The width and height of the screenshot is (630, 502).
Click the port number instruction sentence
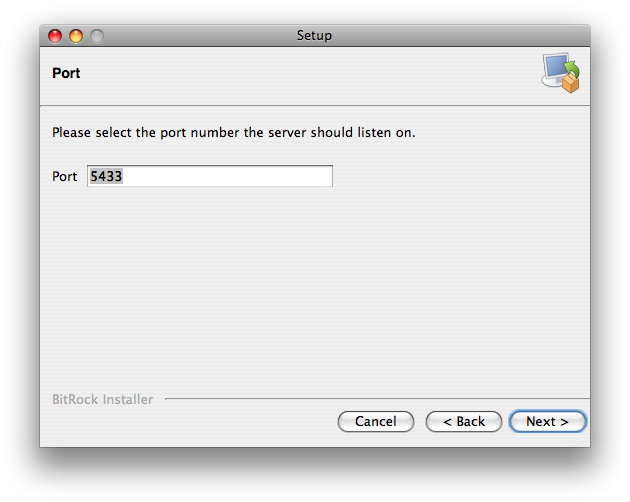point(233,132)
